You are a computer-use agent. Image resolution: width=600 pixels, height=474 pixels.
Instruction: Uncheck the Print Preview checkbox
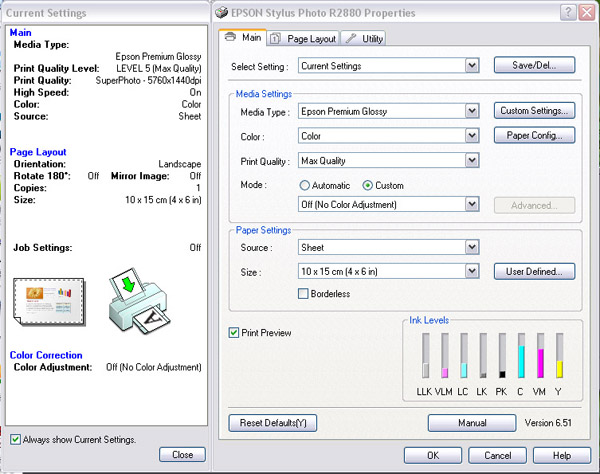tap(233, 333)
